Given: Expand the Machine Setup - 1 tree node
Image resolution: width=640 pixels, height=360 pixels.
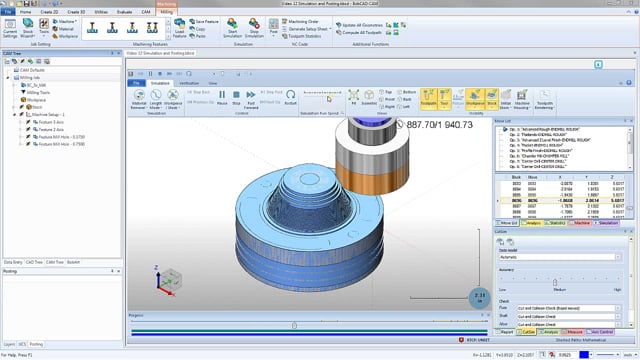Looking at the screenshot, I should [15, 115].
